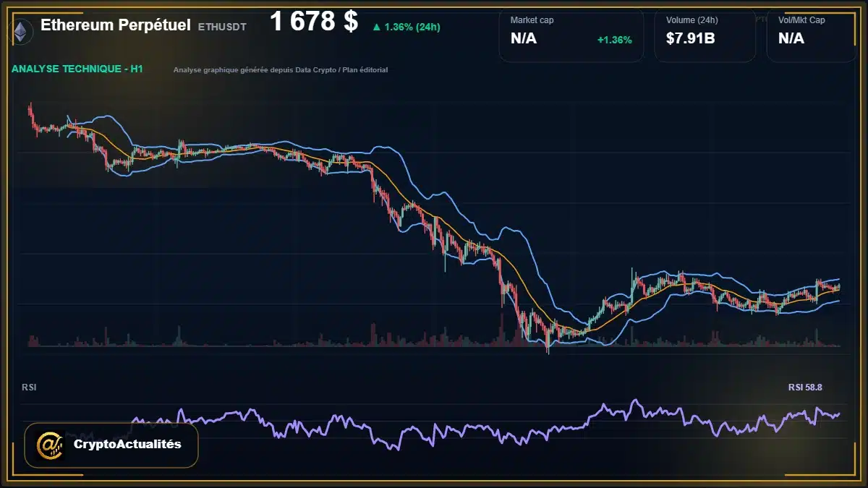This screenshot has height=488, width=868.
Task: Click the 'Volume (24h)' label text
Action: click(x=691, y=20)
